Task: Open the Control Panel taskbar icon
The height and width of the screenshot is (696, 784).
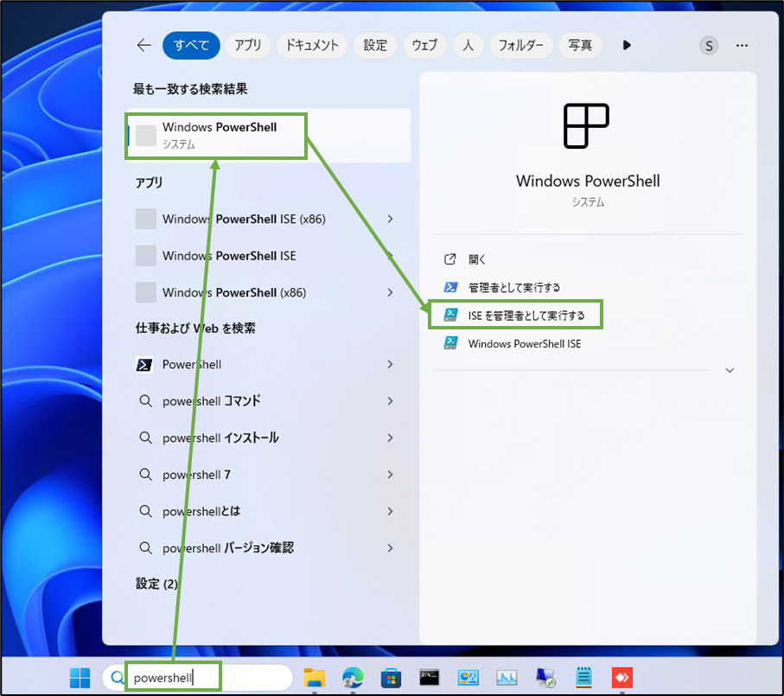Action: [x=468, y=678]
